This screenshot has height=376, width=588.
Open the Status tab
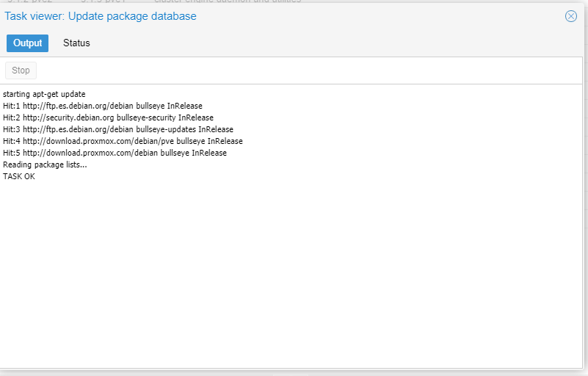[x=76, y=43]
